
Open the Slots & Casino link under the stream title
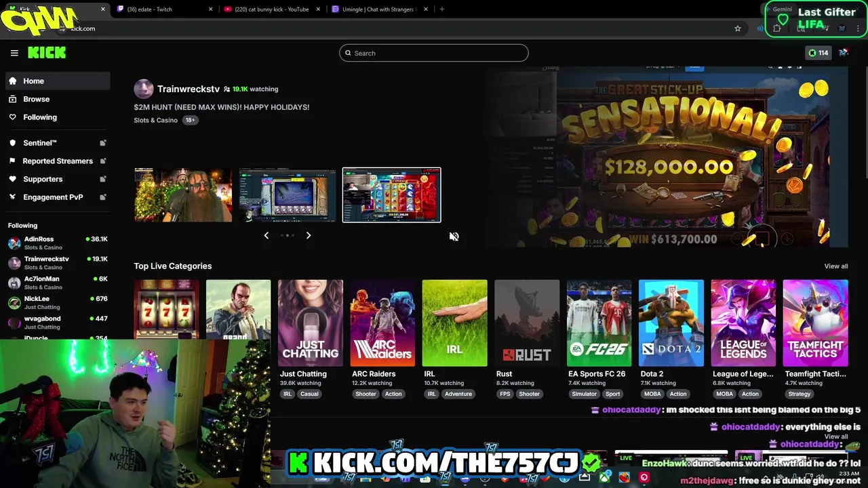point(155,120)
